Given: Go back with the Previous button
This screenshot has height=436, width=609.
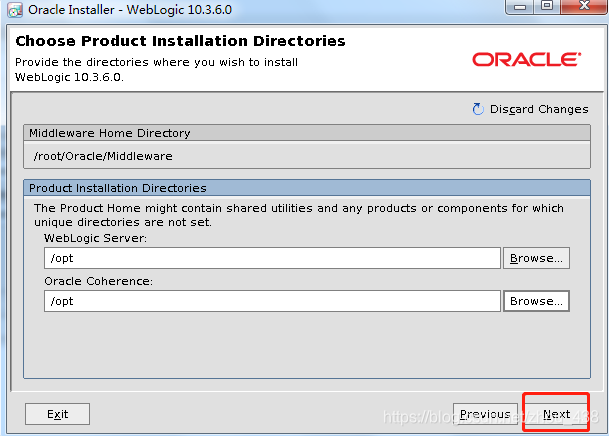Looking at the screenshot, I should click(485, 414).
